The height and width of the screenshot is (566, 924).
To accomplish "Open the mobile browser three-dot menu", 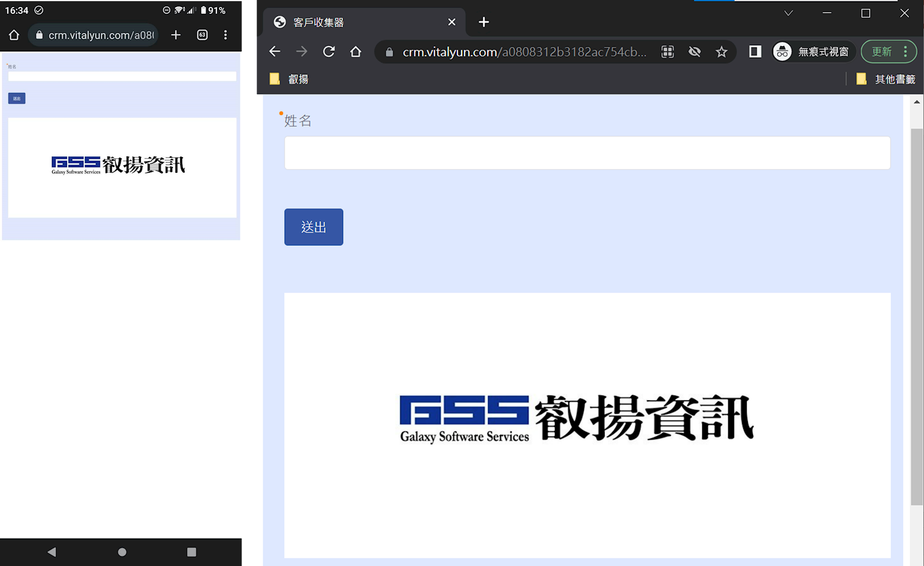I will (x=225, y=35).
